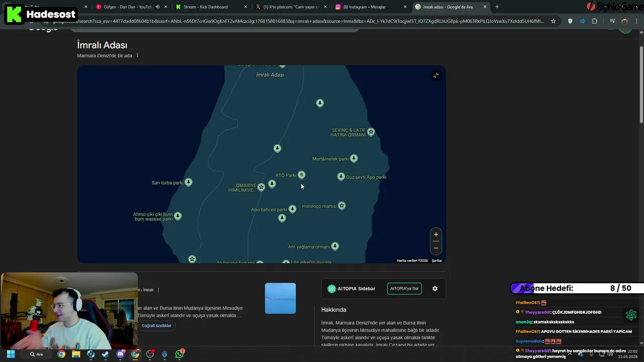
Task: Open the shield extension icon in toolbar
Action: tap(570, 21)
